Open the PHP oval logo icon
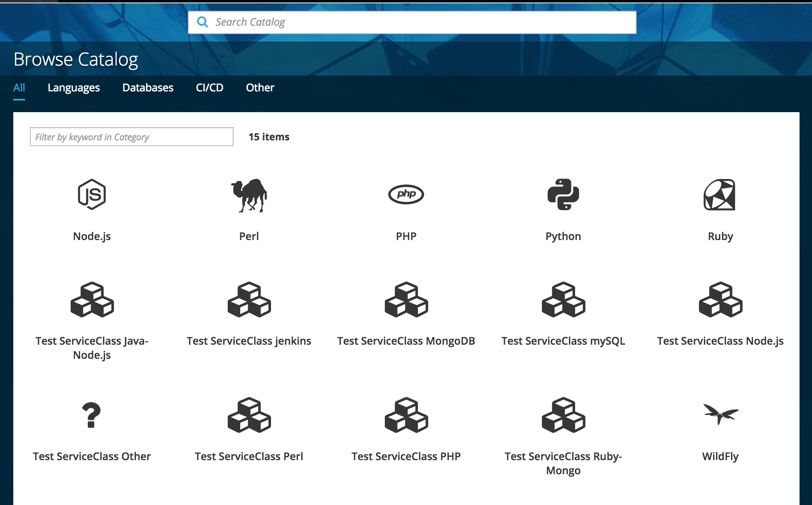 point(406,194)
